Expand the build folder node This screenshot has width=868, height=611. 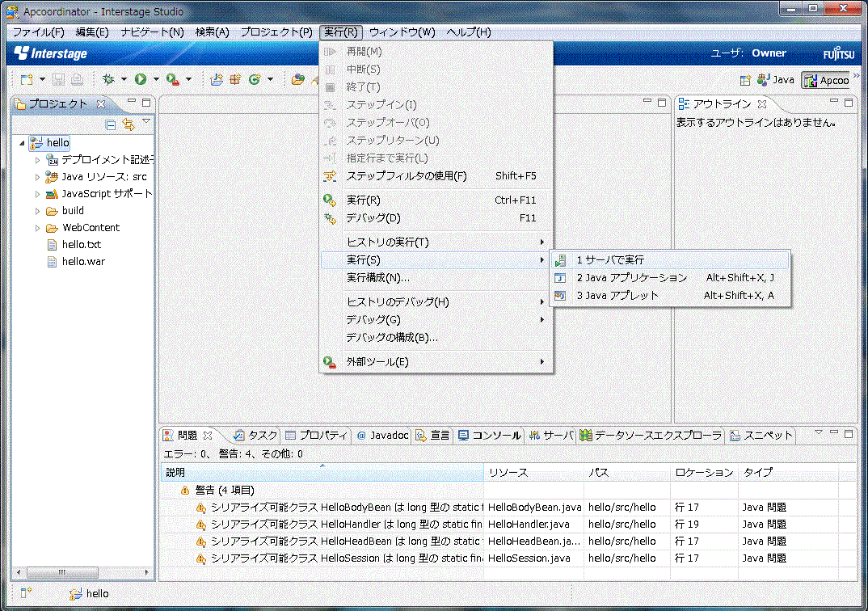tap(38, 211)
